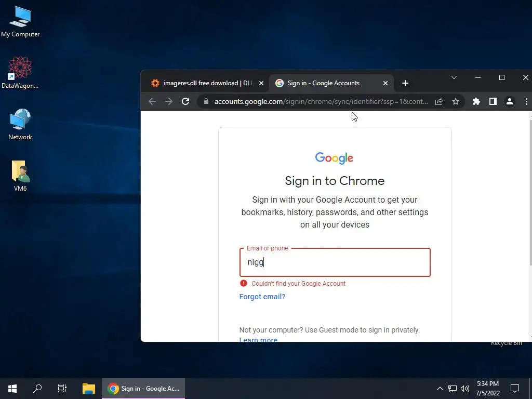Open network status tray icon
Image resolution: width=532 pixels, height=399 pixels.
[x=453, y=389]
